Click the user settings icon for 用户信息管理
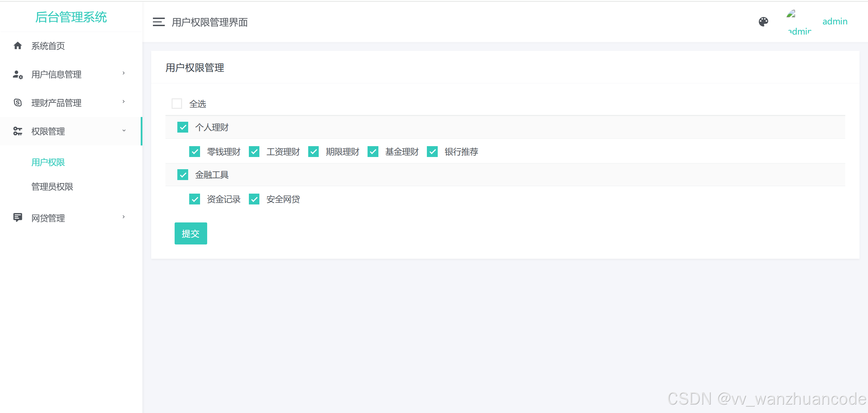Viewport: 868px width, 413px height. (18, 74)
